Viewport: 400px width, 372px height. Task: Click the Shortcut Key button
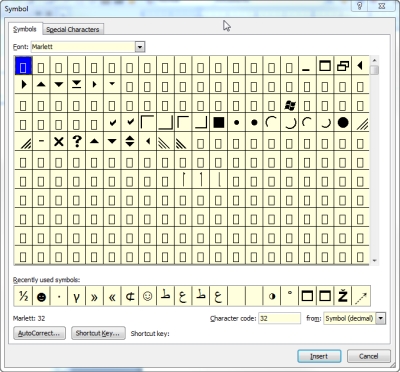click(98, 333)
